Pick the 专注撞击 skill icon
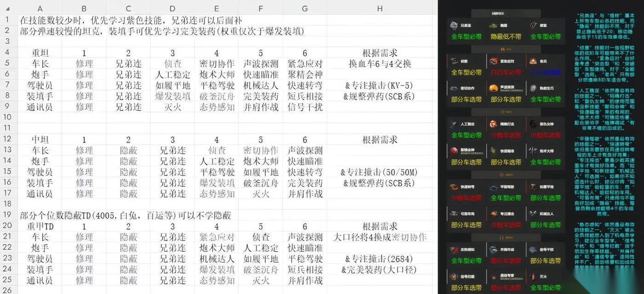 [x=493, y=214]
